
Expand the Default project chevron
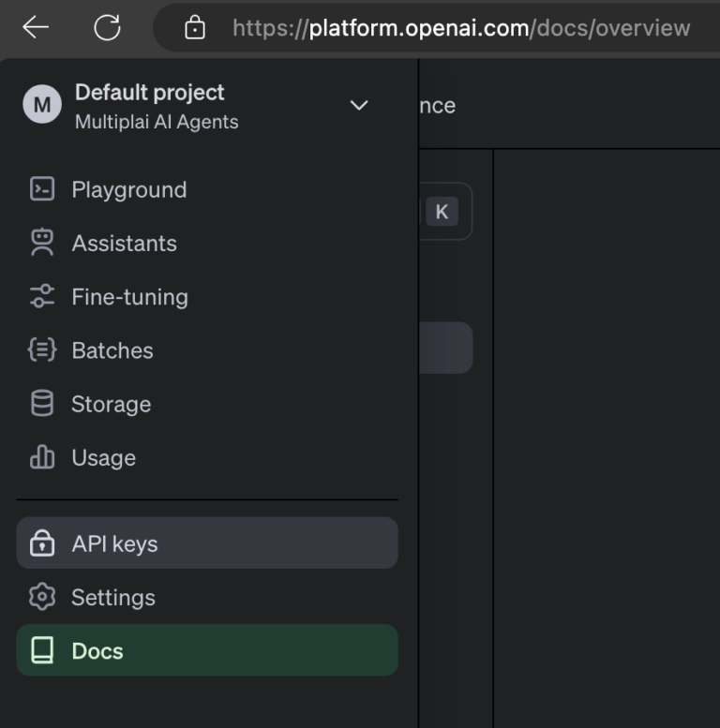point(359,105)
